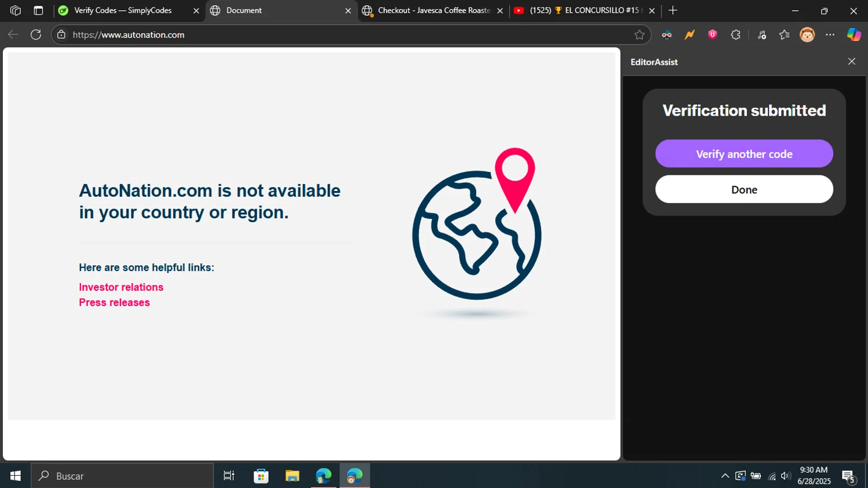Click the EditorAssist panel title
The image size is (868, 488).
coord(654,62)
